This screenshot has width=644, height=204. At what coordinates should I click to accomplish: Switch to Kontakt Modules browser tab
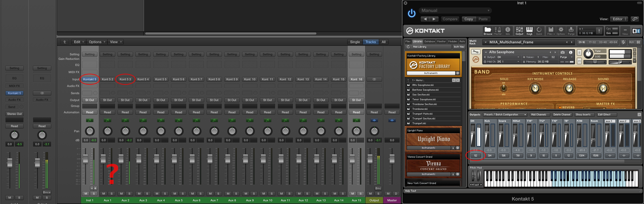(x=453, y=41)
